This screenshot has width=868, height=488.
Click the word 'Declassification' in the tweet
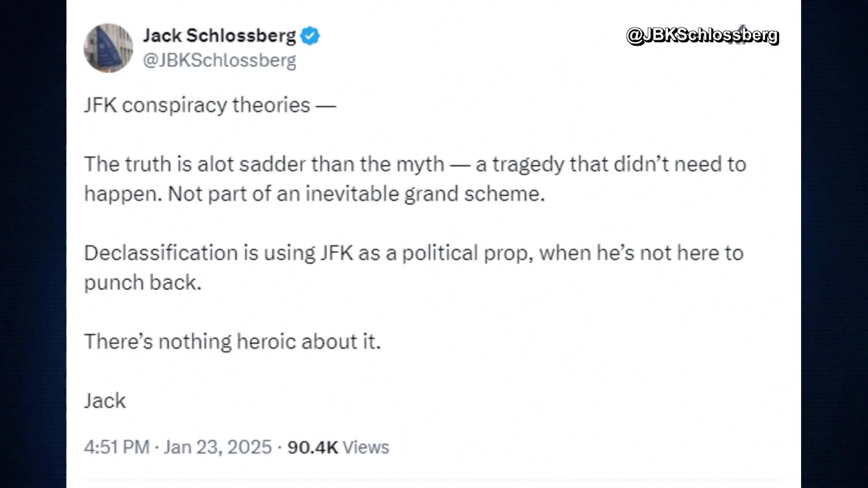coord(161,253)
